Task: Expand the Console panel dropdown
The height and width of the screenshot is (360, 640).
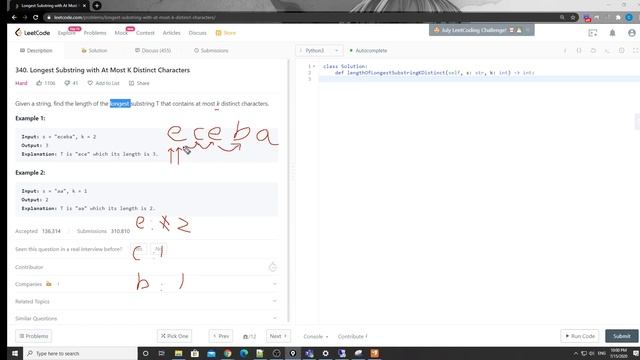Action: click(x=316, y=336)
